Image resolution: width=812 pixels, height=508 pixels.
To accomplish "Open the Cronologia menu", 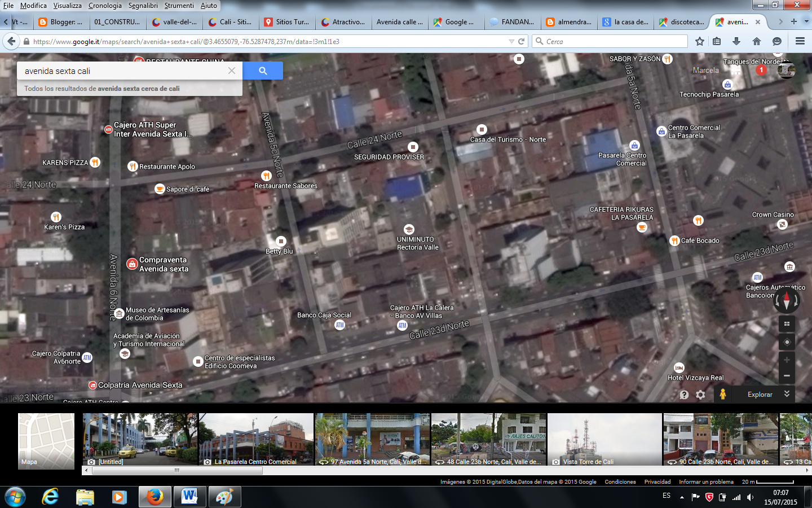I will [105, 6].
